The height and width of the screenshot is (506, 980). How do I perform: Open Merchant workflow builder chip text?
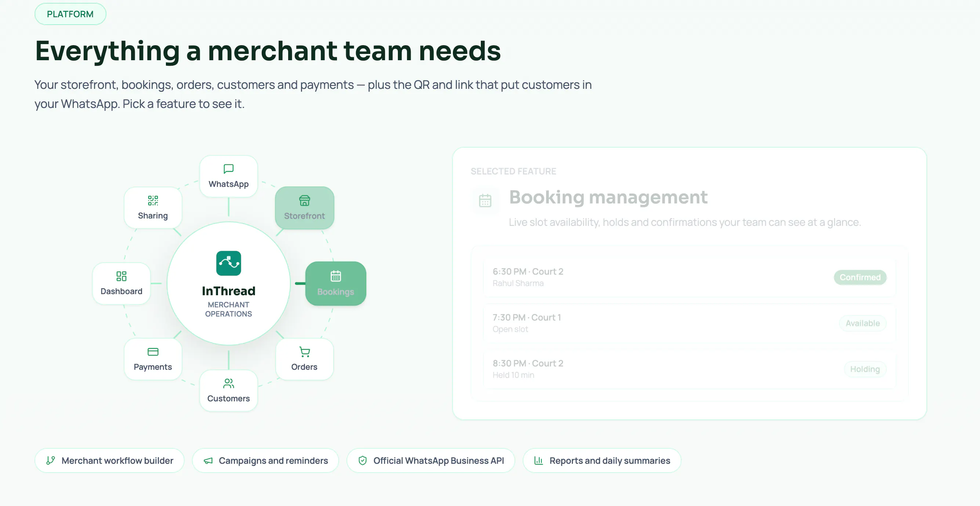click(x=117, y=461)
